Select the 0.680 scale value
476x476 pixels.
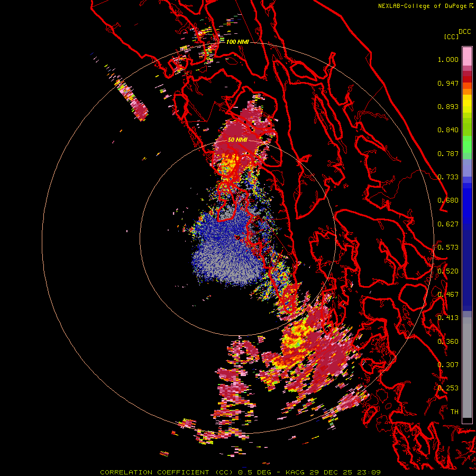tap(448, 200)
